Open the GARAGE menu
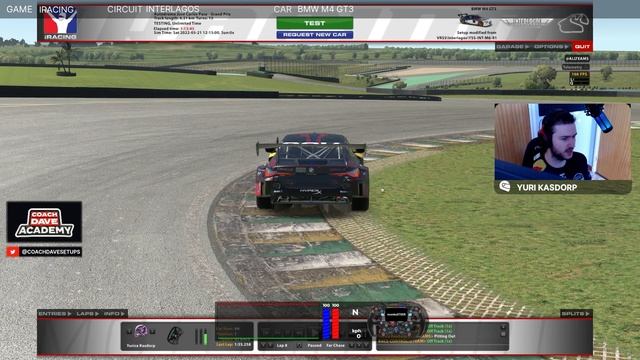Screen dimensions: 640x360 click(x=512, y=47)
